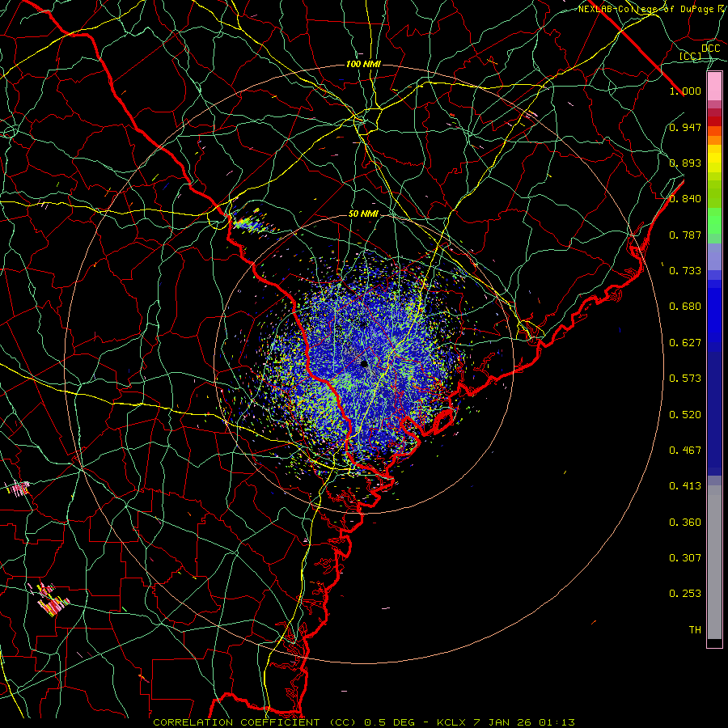This screenshot has height=728, width=728.
Task: Click the 100 NMI range ring label
Action: pos(363,64)
